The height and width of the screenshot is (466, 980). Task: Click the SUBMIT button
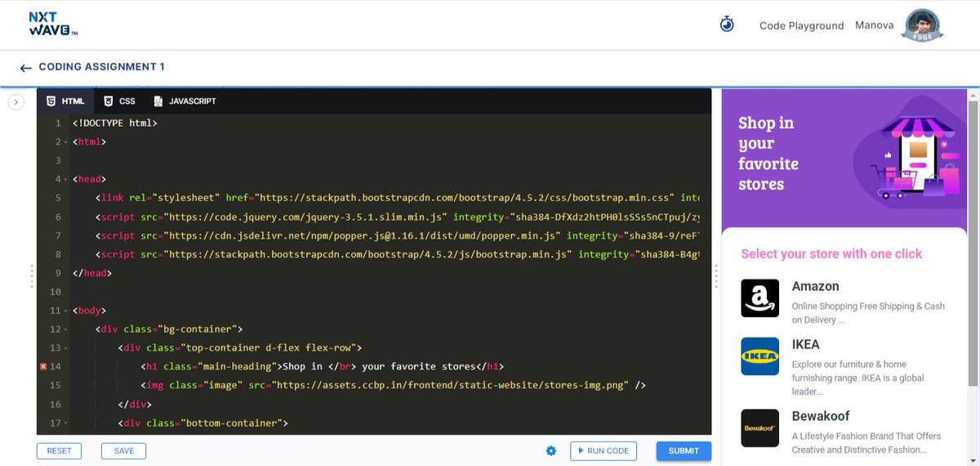684,450
